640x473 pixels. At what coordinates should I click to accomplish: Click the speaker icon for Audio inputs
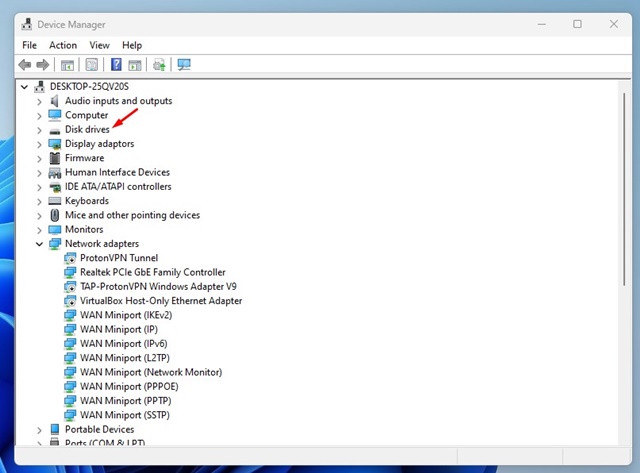55,101
